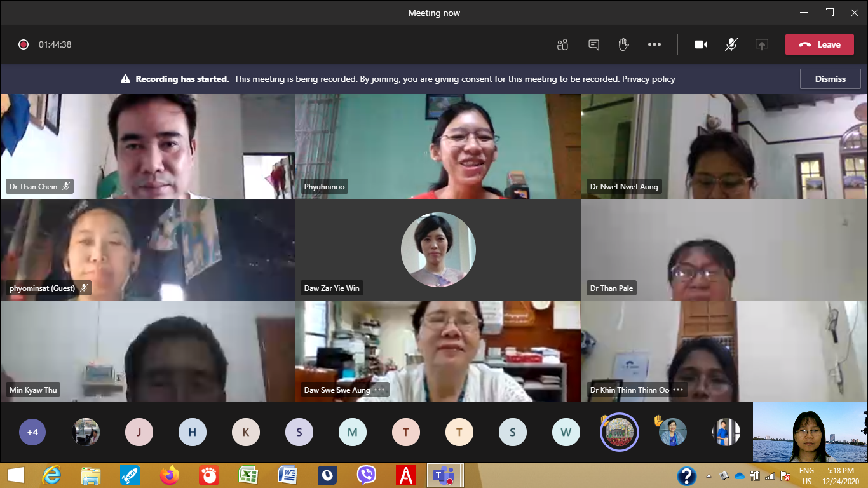This screenshot has height=488, width=868.
Task: Click Daw Zar Yie Win's profile picture
Action: pyautogui.click(x=438, y=250)
